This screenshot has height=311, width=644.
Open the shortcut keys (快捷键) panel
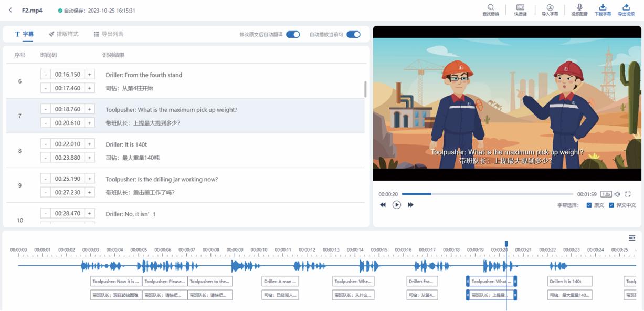tap(520, 10)
